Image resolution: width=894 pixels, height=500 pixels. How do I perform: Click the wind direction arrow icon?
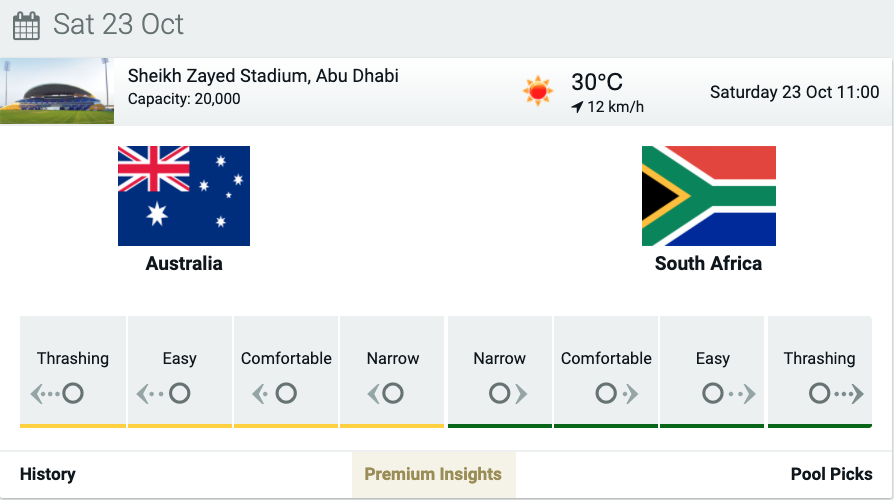click(577, 107)
